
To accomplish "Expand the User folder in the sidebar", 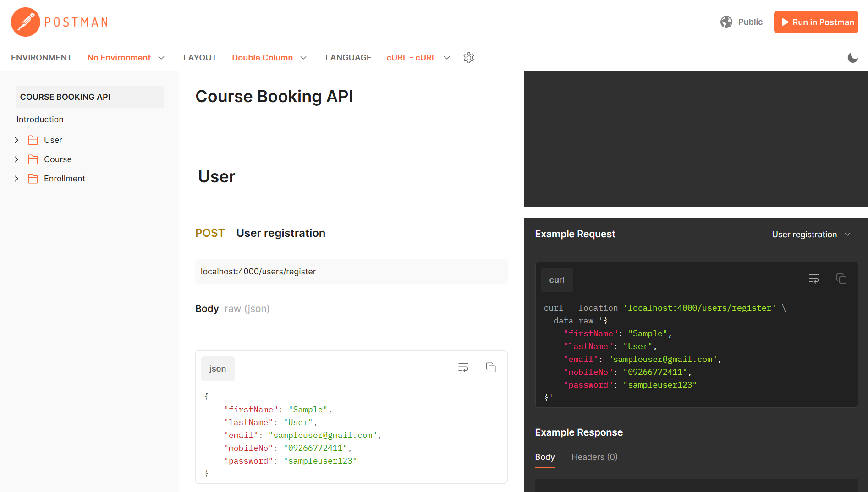I will coord(16,140).
